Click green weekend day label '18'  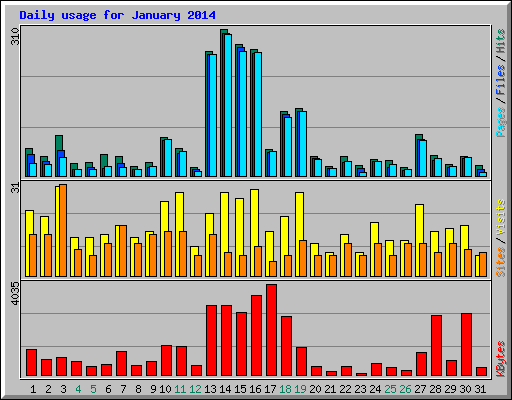tap(285, 389)
